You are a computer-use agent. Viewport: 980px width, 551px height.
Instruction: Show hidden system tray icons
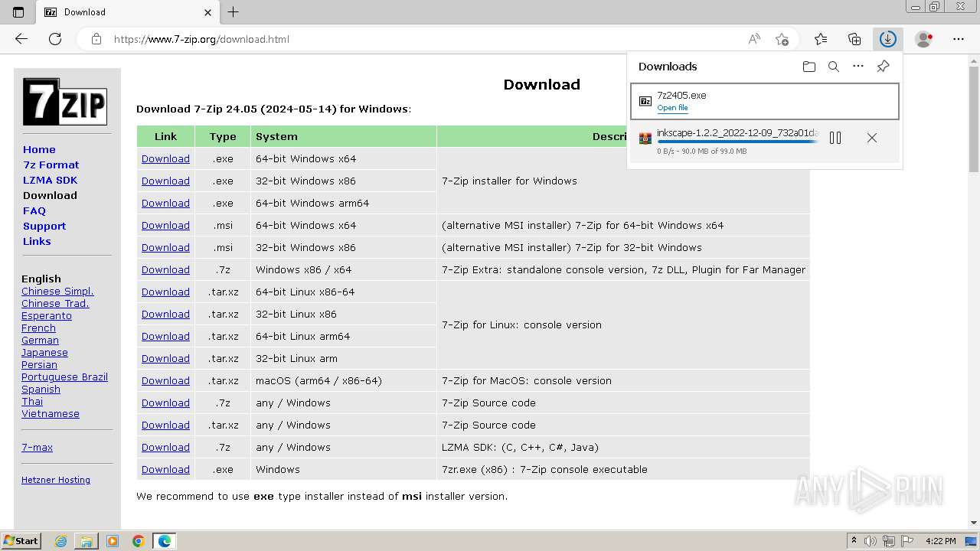click(854, 541)
